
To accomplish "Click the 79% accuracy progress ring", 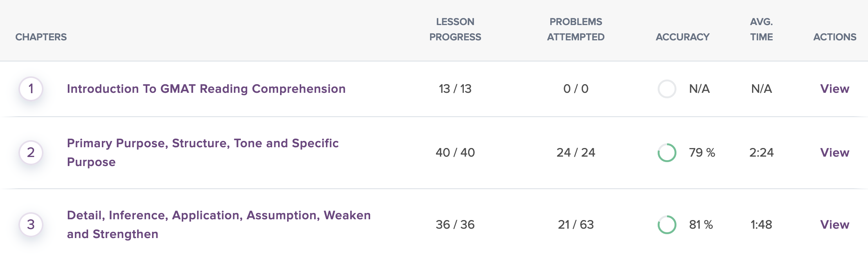I will tap(667, 152).
